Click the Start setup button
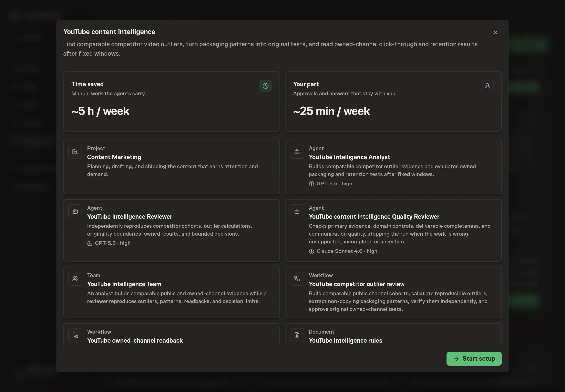This screenshot has height=392, width=565. point(474,359)
